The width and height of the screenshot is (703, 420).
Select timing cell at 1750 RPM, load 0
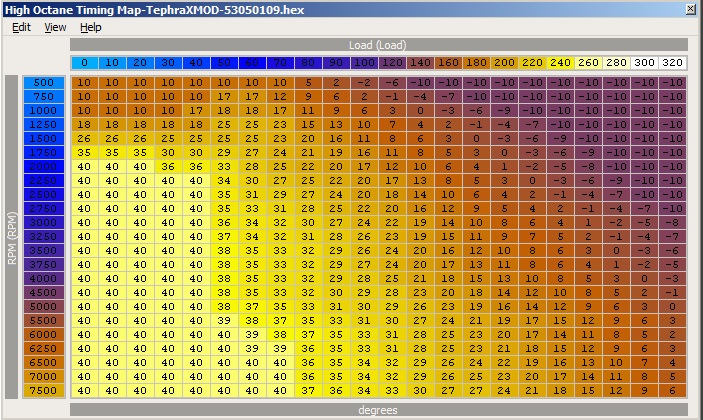84,152
